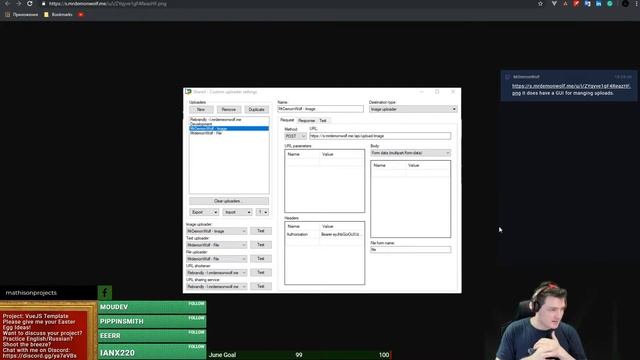The image size is (640, 360).
Task: Open the browser profile avatar
Action: pos(625,4)
